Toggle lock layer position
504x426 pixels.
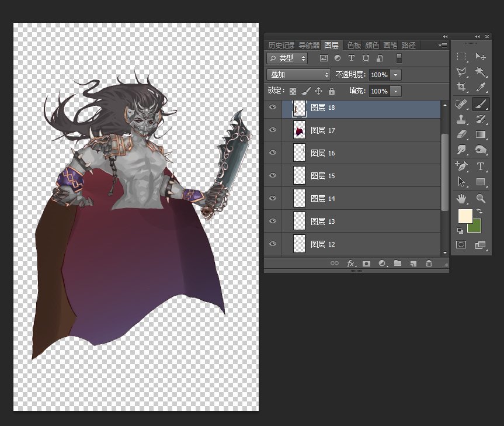tap(318, 91)
